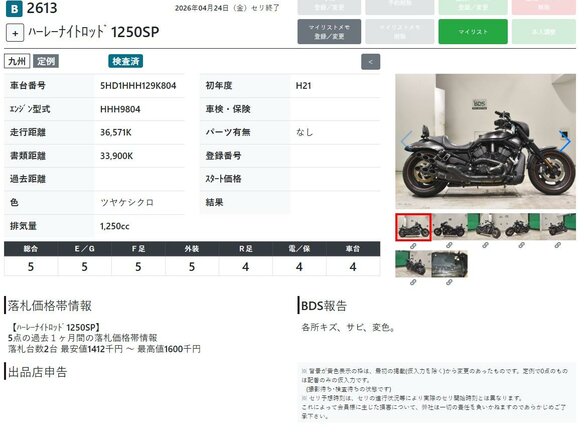
Task: Select price line 最安値1412千円 ~ 最高値1600千円
Action: pyautogui.click(x=131, y=349)
